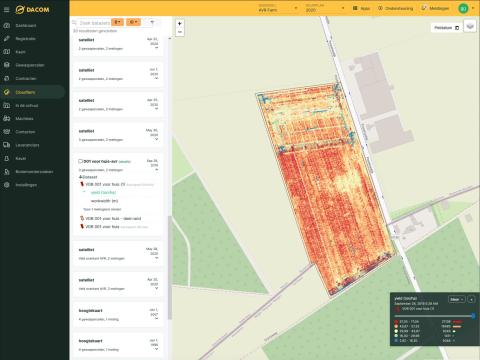Click the funnel filter icon

click(152, 22)
